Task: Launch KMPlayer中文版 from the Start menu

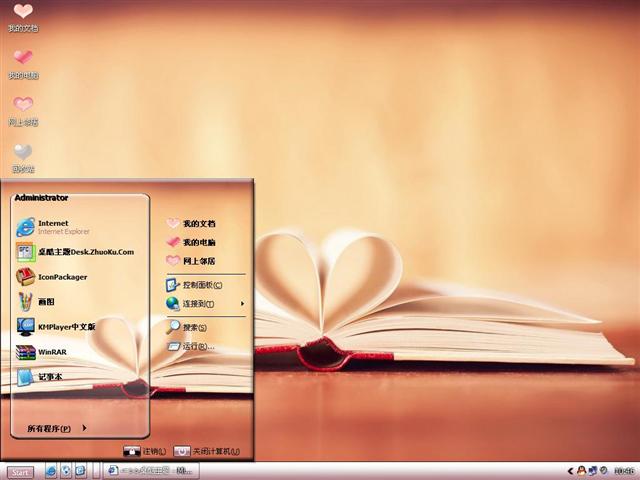Action: [56, 327]
